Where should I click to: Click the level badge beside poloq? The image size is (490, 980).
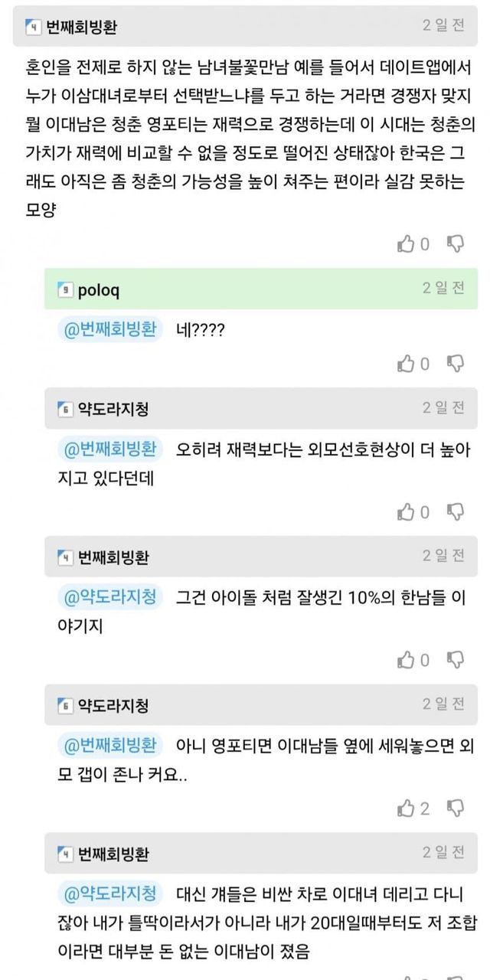(65, 290)
